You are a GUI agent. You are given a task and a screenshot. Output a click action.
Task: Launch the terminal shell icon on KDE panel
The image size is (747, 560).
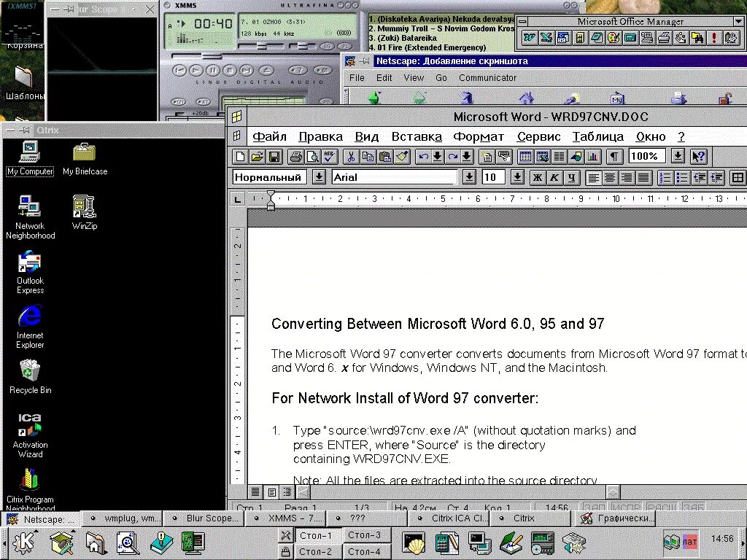point(414,542)
